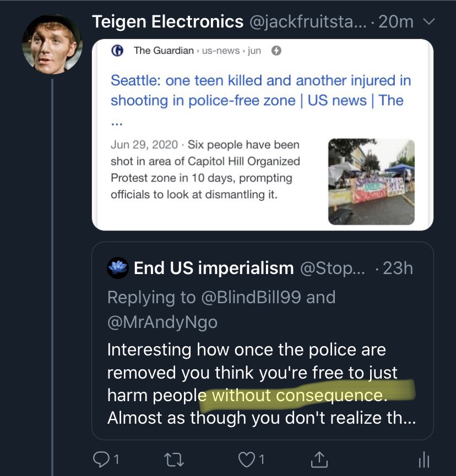Viewport: 456px width, 476px height.
Task: Open the tweet options chevron menu
Action: [x=428, y=22]
